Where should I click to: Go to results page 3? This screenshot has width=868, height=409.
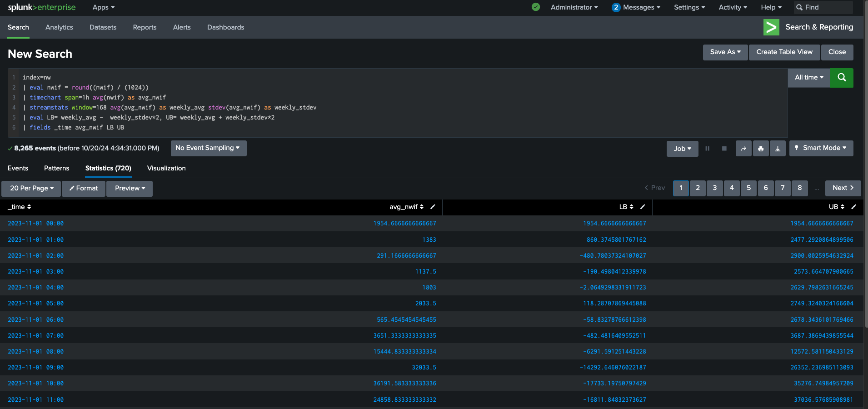pos(714,188)
